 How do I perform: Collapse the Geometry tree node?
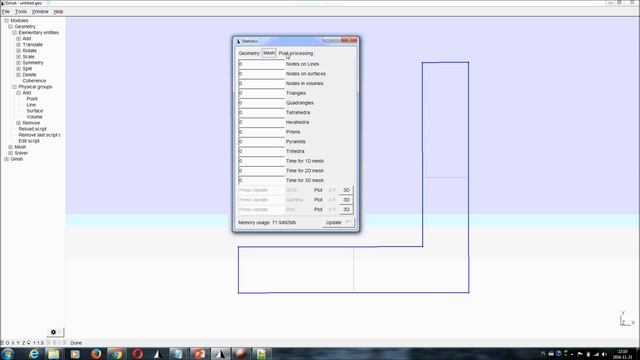[x=11, y=27]
